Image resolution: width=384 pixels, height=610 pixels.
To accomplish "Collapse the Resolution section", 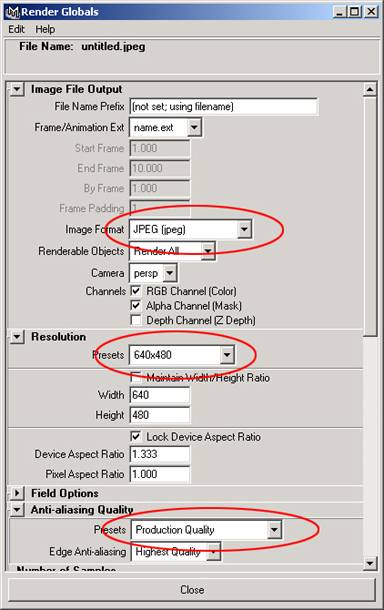I will click(17, 337).
